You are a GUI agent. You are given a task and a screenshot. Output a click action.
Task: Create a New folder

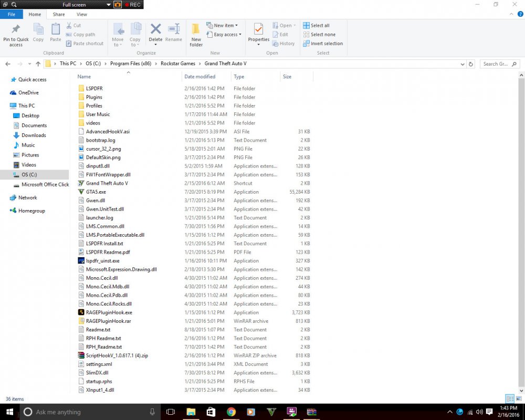(x=196, y=35)
